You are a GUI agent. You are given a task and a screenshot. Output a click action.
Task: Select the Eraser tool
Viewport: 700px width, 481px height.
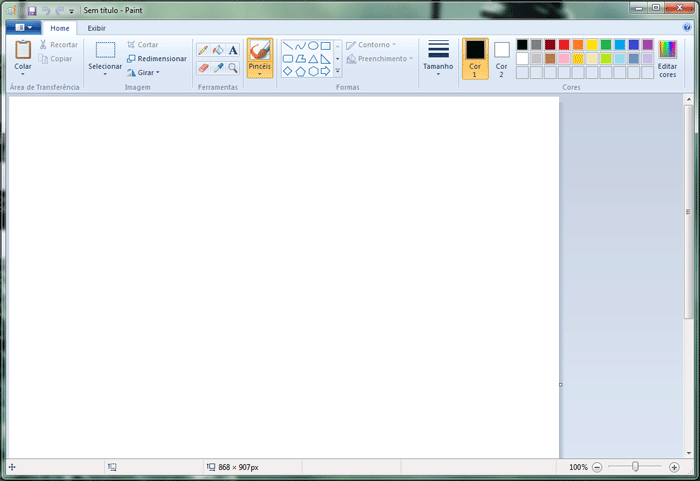[203, 68]
